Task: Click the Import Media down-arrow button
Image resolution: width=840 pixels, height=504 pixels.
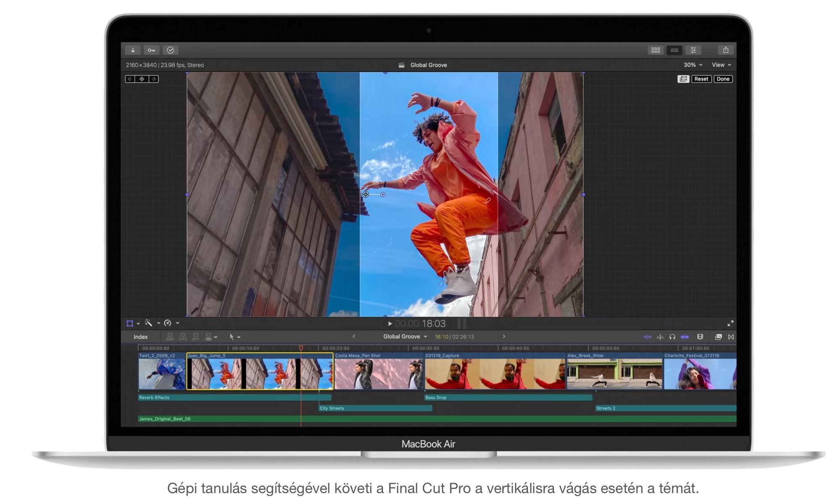Action: [133, 50]
